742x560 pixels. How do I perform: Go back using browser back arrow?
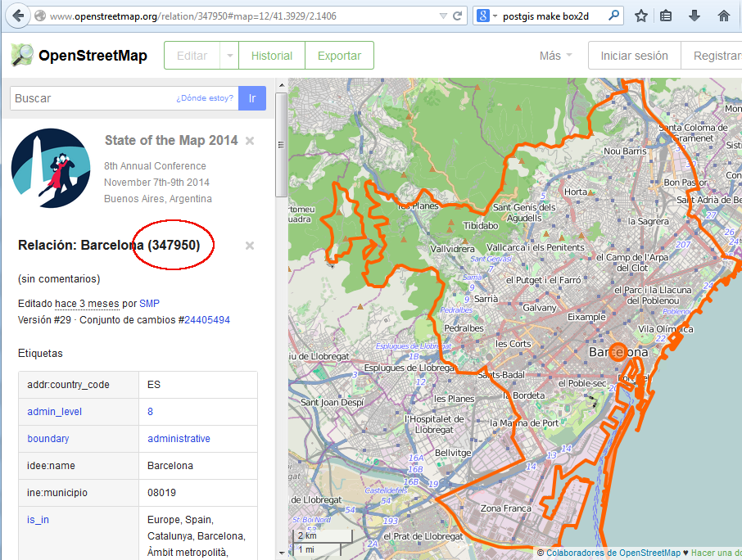(x=18, y=16)
